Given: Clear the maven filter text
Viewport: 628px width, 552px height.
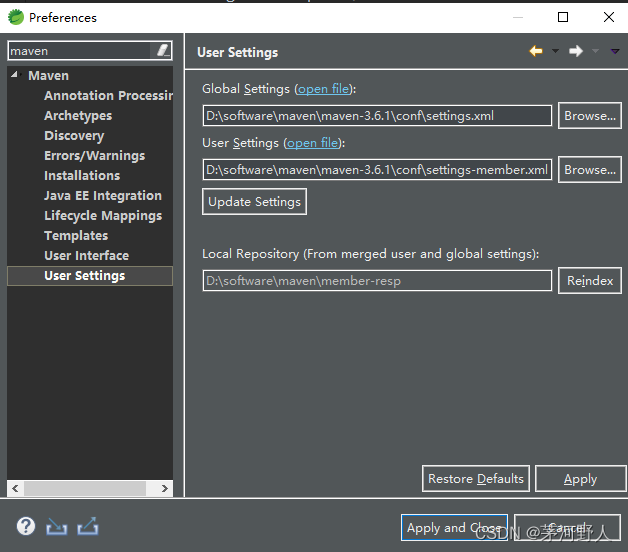Looking at the screenshot, I should click(x=163, y=50).
